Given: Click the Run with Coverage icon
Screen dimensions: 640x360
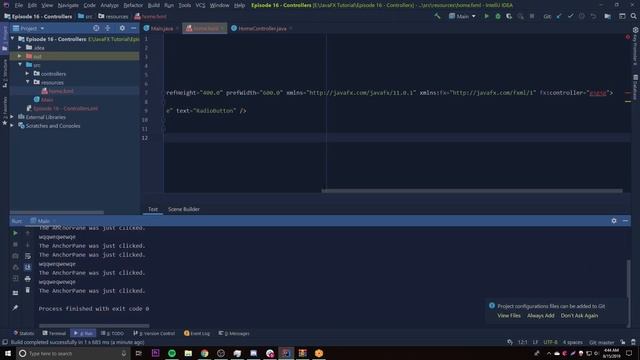Looking at the screenshot, I should point(509,16).
